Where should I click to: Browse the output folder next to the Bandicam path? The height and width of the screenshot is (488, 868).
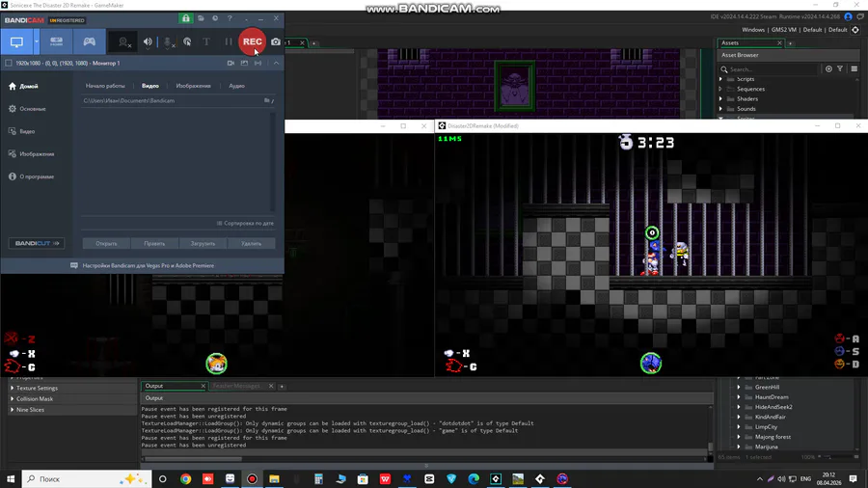pyautogui.click(x=268, y=100)
